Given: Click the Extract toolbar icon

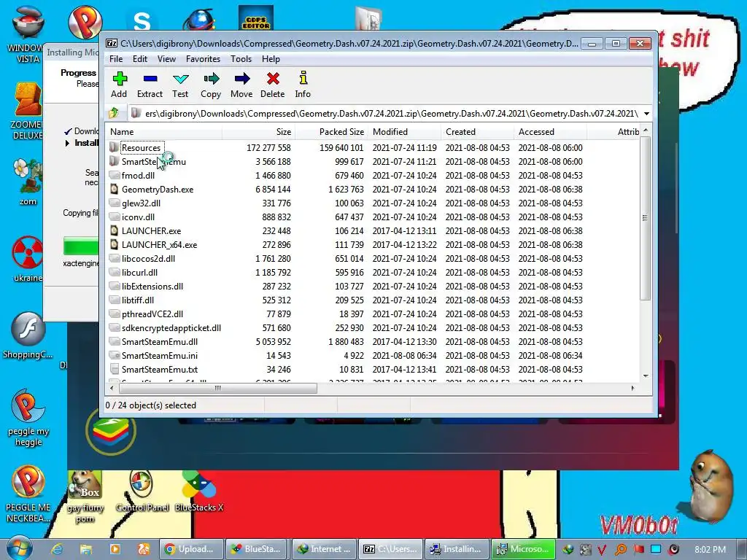Looking at the screenshot, I should coord(150,85).
